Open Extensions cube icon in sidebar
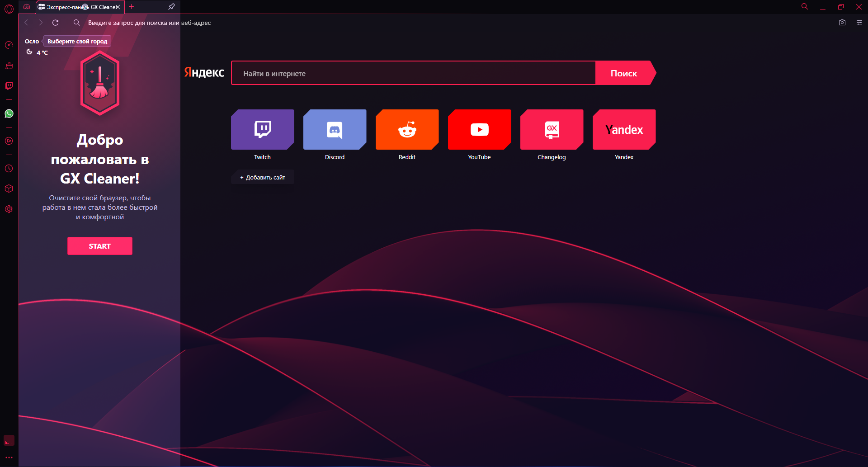This screenshot has height=467, width=868. [x=9, y=189]
